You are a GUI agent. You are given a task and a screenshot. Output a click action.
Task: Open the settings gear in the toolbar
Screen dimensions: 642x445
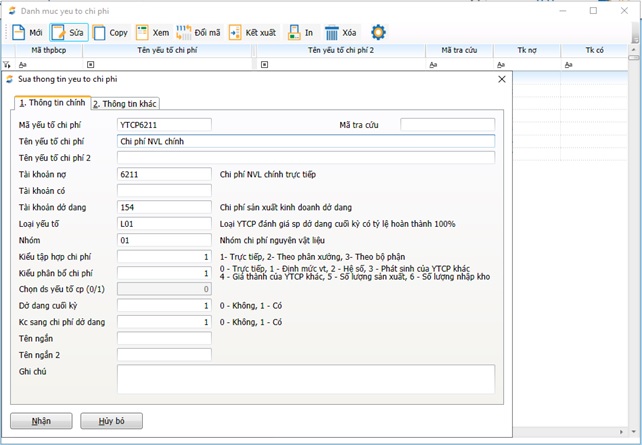click(378, 32)
